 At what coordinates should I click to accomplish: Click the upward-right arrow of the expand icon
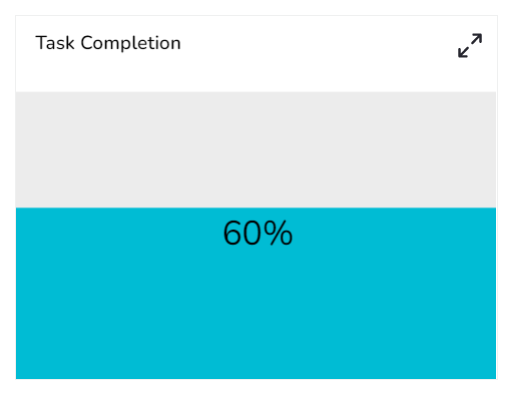point(477,39)
